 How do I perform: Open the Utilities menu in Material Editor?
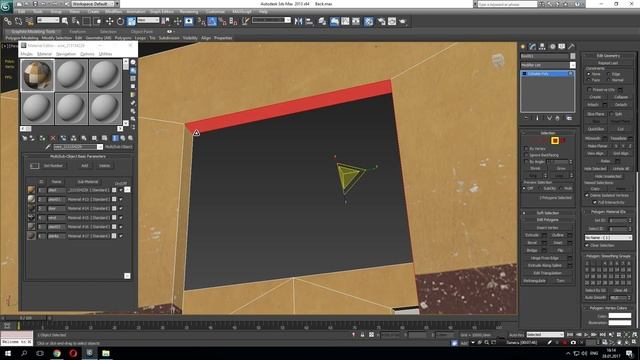click(105, 54)
